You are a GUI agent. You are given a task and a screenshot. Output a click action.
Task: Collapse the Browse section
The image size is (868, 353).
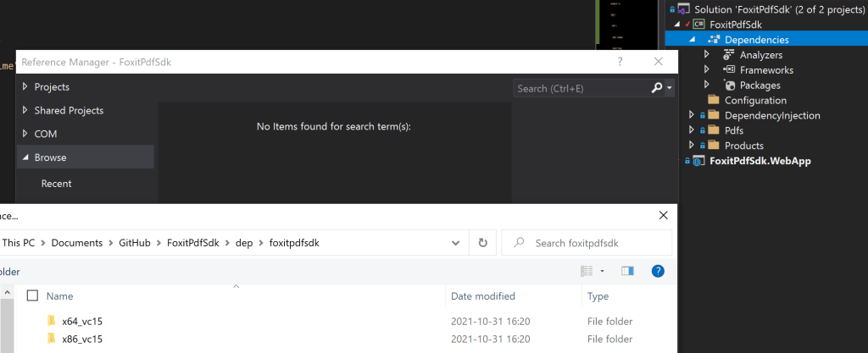click(x=25, y=157)
